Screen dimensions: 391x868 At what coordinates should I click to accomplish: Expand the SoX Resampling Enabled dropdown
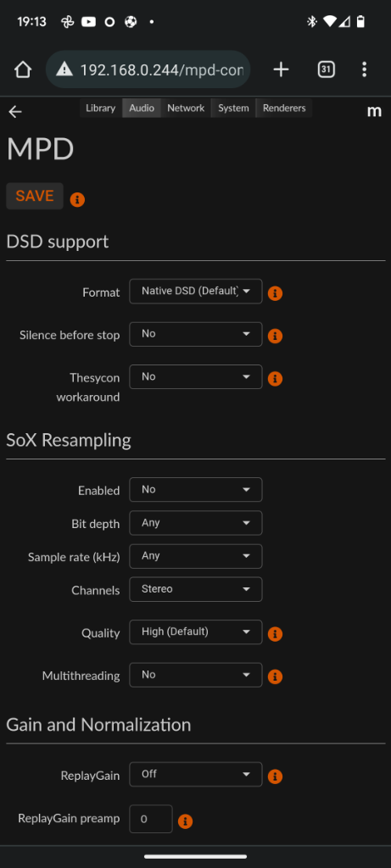[195, 490]
